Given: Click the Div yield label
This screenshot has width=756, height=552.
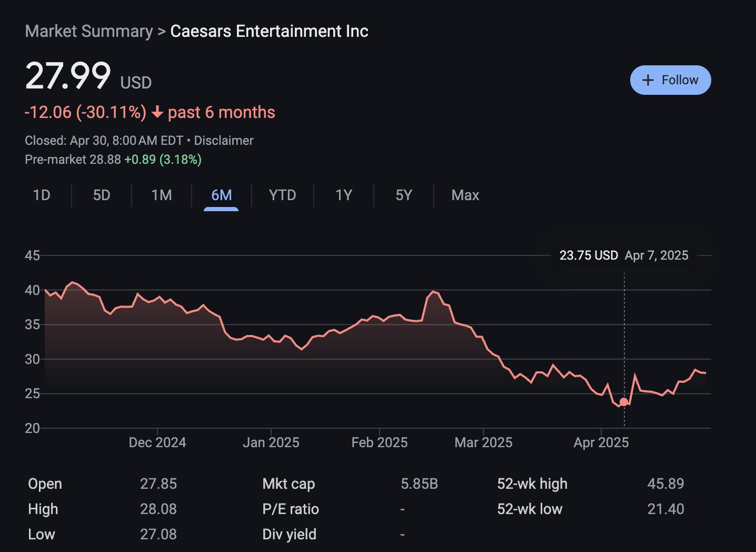Looking at the screenshot, I should coord(290,534).
